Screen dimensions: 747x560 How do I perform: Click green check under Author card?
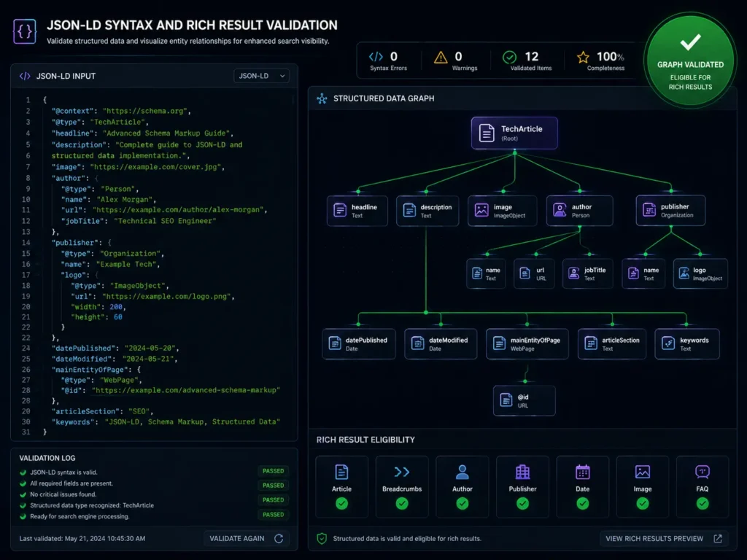(462, 503)
